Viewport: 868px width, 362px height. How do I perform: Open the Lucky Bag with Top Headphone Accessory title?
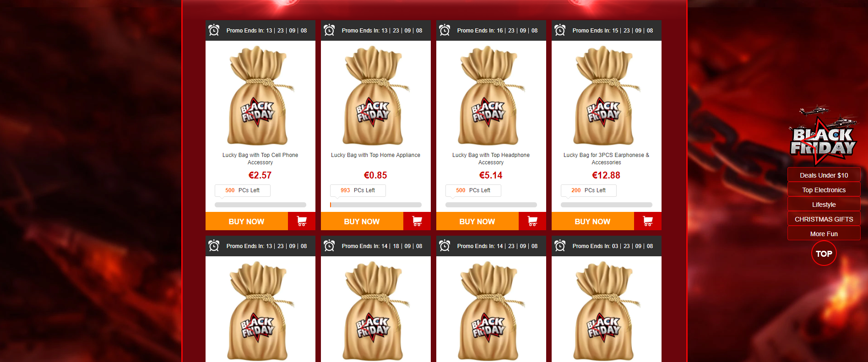(491, 159)
